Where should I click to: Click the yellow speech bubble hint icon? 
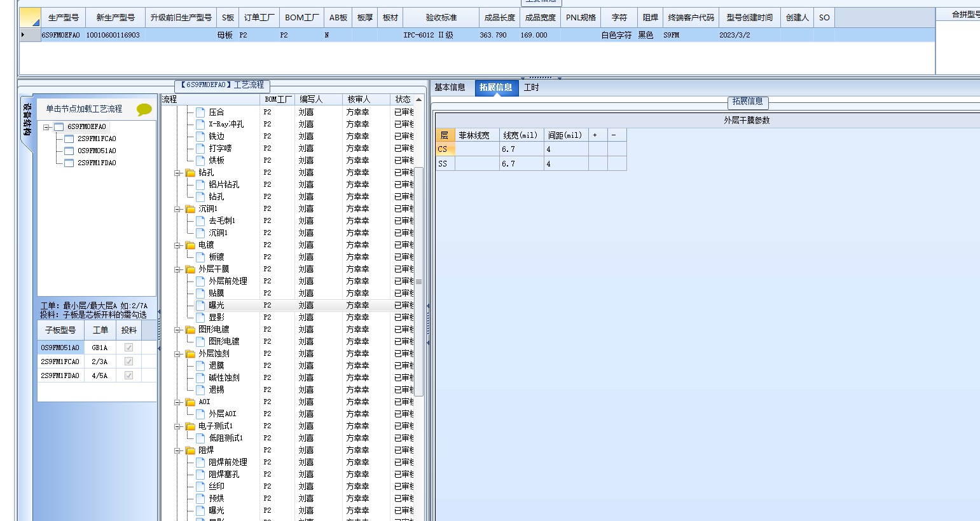tap(144, 109)
